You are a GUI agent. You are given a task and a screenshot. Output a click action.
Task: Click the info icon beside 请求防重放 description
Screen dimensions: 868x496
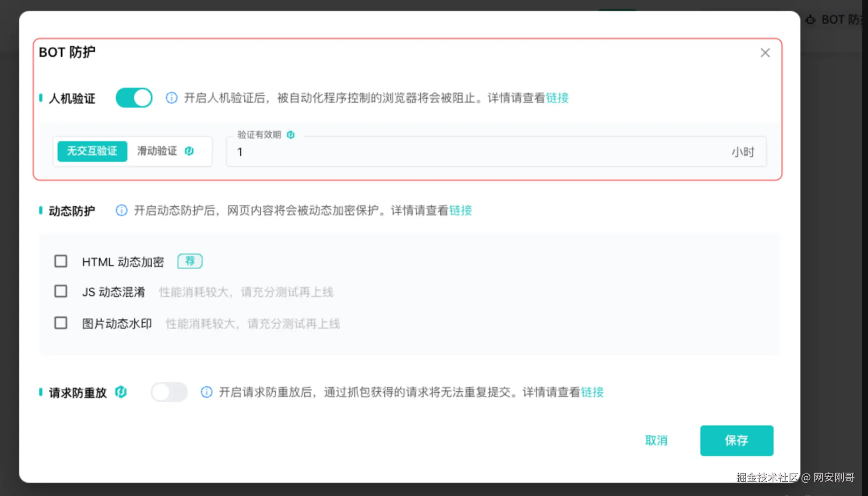[206, 392]
